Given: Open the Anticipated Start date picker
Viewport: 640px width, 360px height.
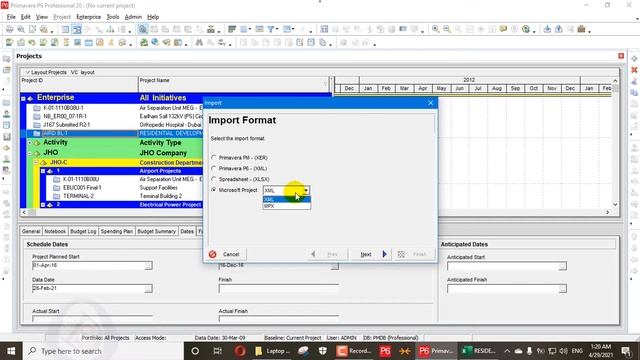Looking at the screenshot, I should point(562,266).
